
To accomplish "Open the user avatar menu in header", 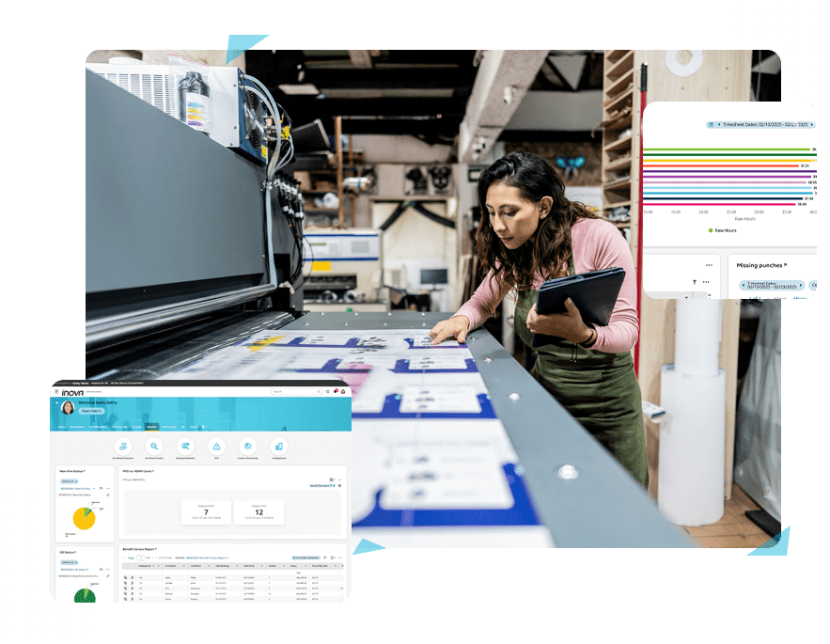I will (343, 391).
